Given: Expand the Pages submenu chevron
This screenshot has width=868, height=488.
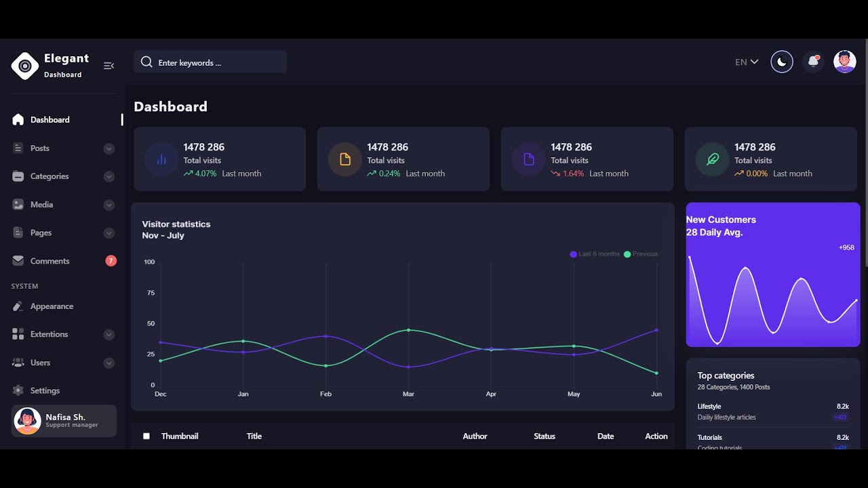Looking at the screenshot, I should (x=109, y=233).
